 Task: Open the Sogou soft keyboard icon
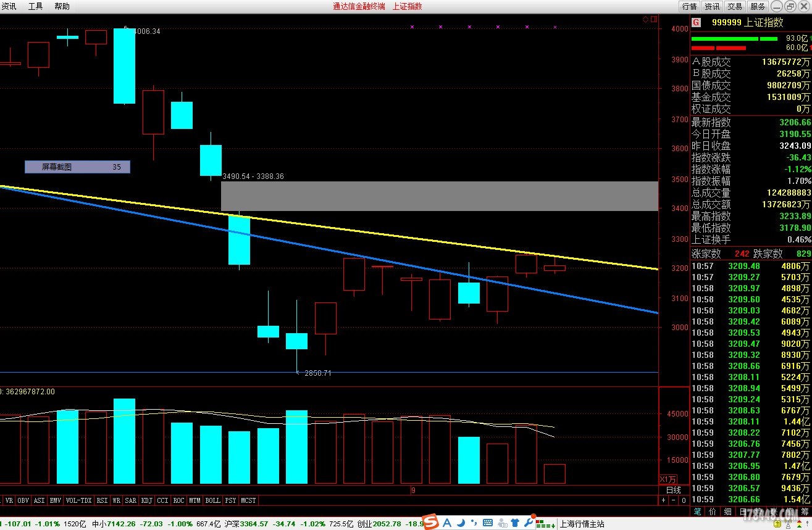point(488,523)
